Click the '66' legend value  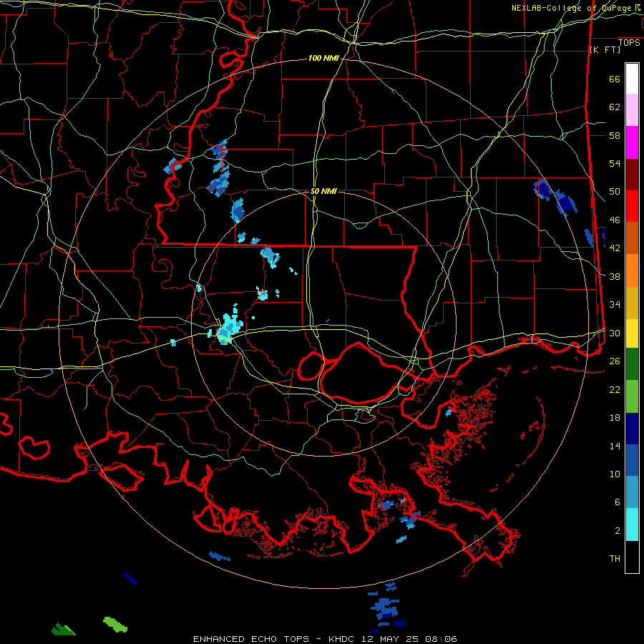tap(615, 79)
